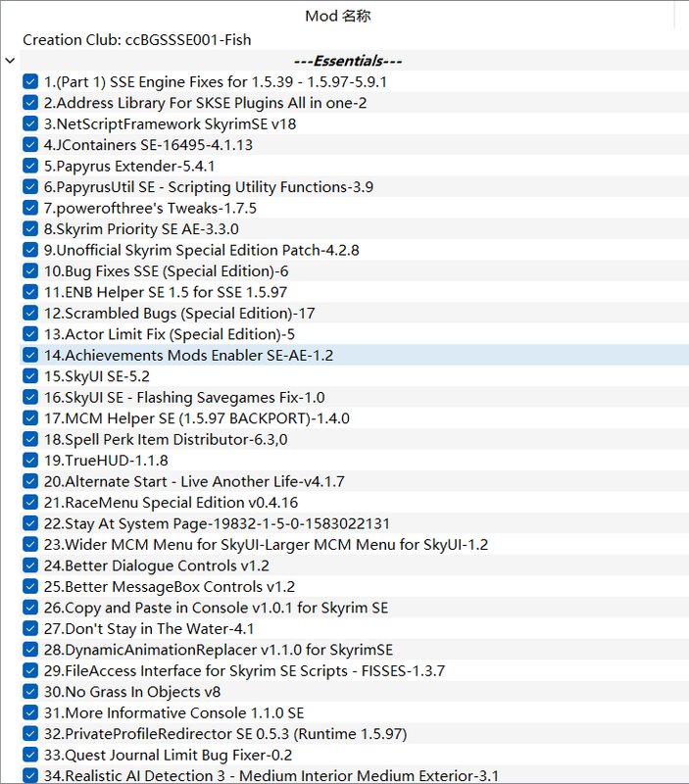Disable Spell Perk Item Distributor checkbox
Image resolution: width=689 pixels, height=784 pixels.
pyautogui.click(x=30, y=439)
